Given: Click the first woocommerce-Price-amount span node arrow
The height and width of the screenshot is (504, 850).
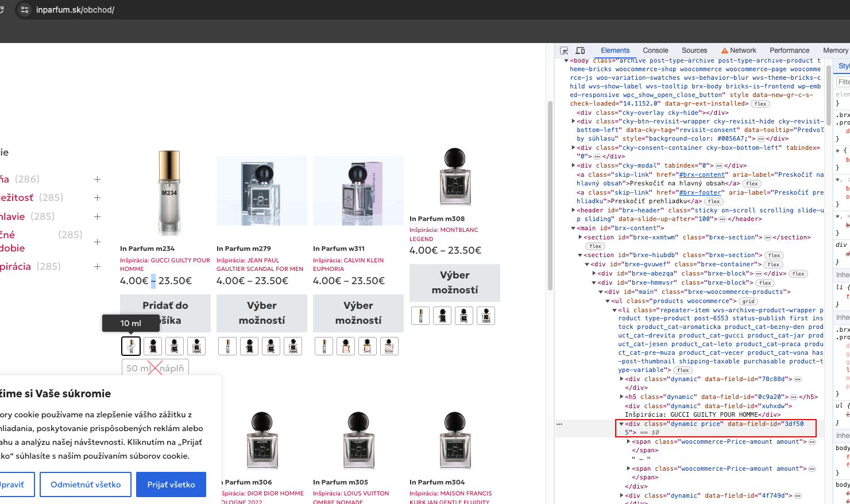Looking at the screenshot, I should click(x=628, y=442).
